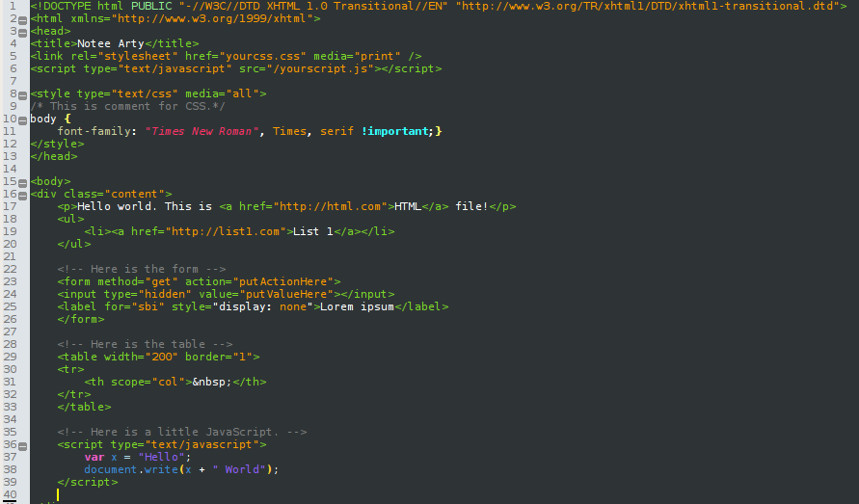The image size is (859, 504).
Task: Click the scope="col" attribute
Action: (x=148, y=382)
